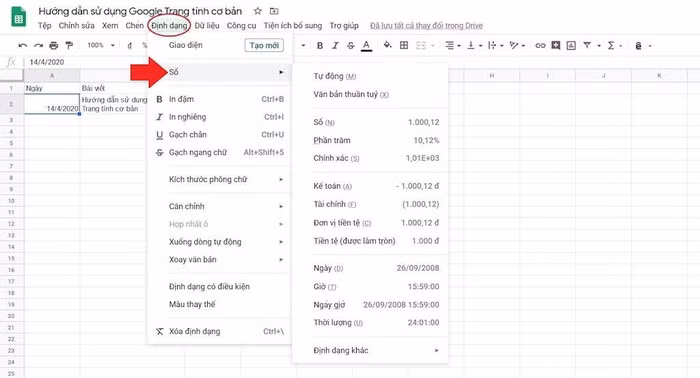Open the Dữ liệu menu
This screenshot has width=700, height=378.
pos(207,25)
